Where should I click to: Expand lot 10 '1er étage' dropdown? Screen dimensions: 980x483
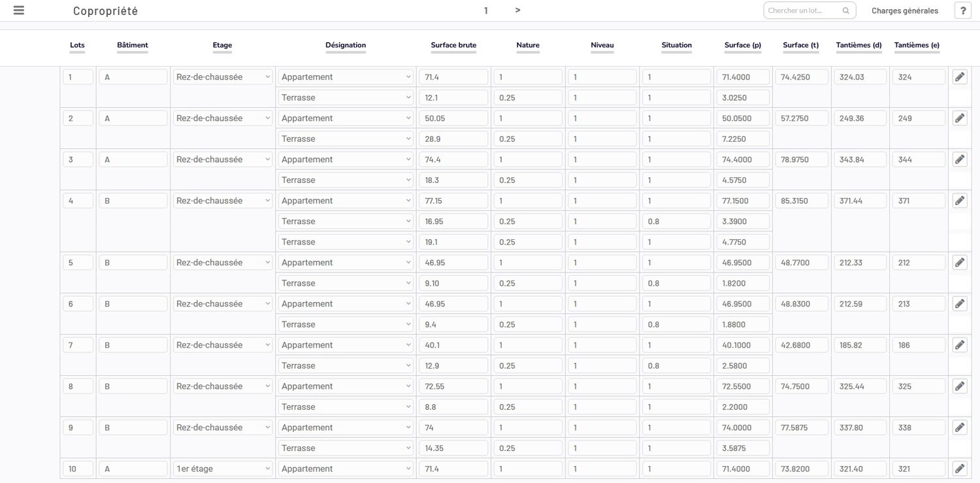point(222,469)
